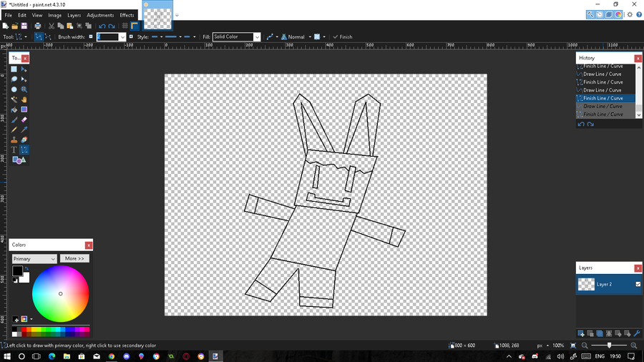Toggle the Layers window button at top right
Image resolution: width=644 pixels, height=362 pixels.
(609, 15)
